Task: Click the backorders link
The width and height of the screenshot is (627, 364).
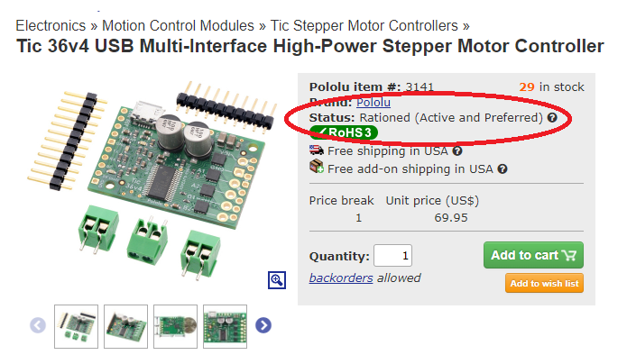Action: (341, 278)
